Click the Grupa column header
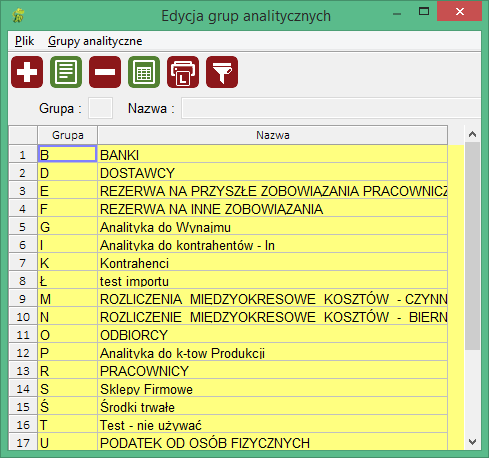 click(68, 135)
